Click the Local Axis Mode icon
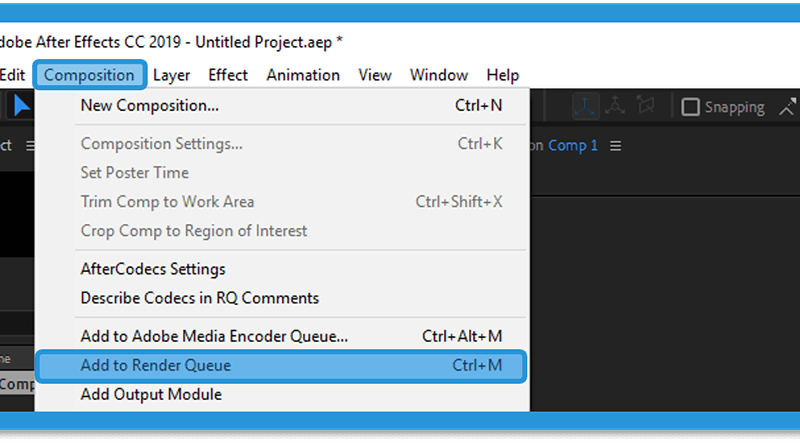 coord(585,107)
